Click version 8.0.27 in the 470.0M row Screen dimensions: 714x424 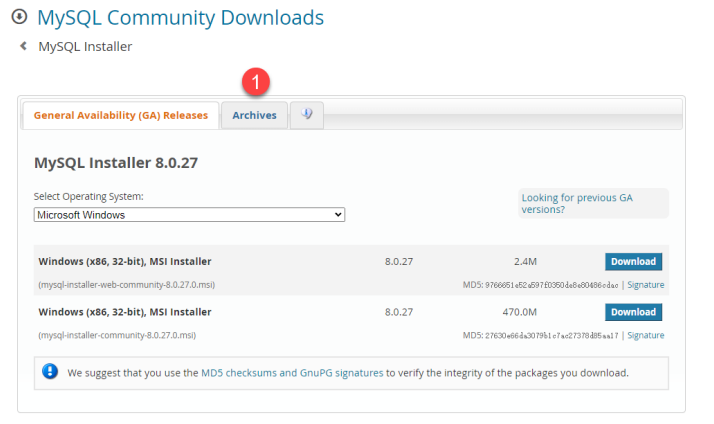click(x=399, y=312)
